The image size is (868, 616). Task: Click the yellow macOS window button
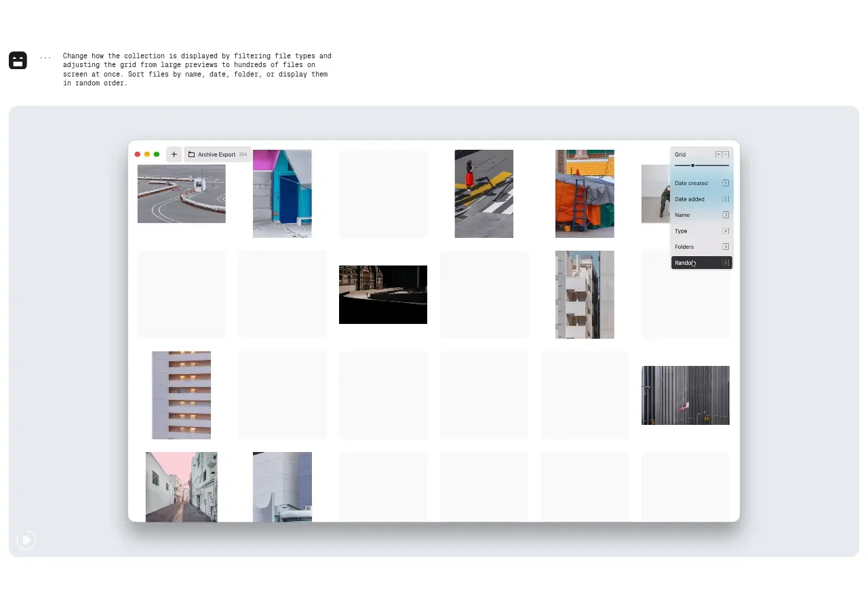point(147,155)
